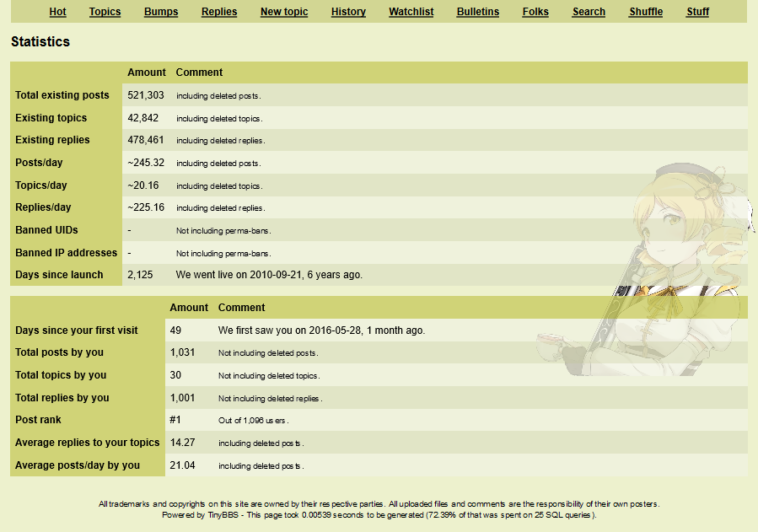Click the Shuffle link
This screenshot has width=758, height=532.
tap(646, 12)
